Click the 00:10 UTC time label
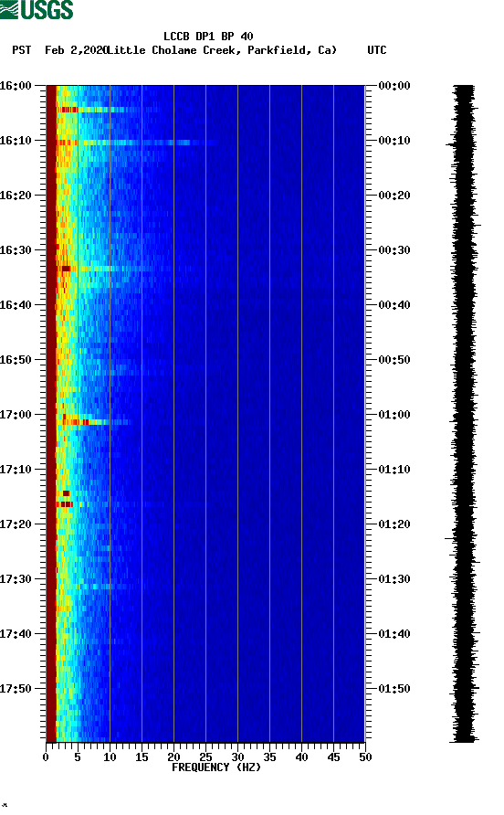 pos(394,141)
